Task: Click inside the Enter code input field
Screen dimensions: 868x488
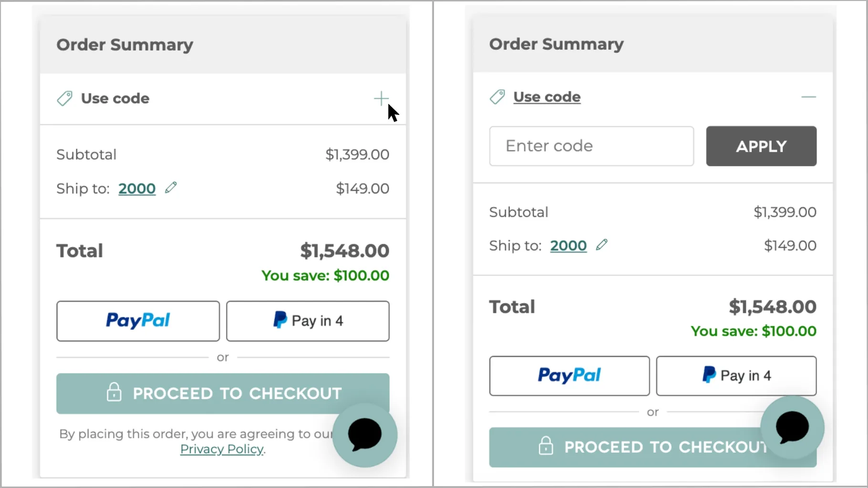Action: (x=591, y=146)
